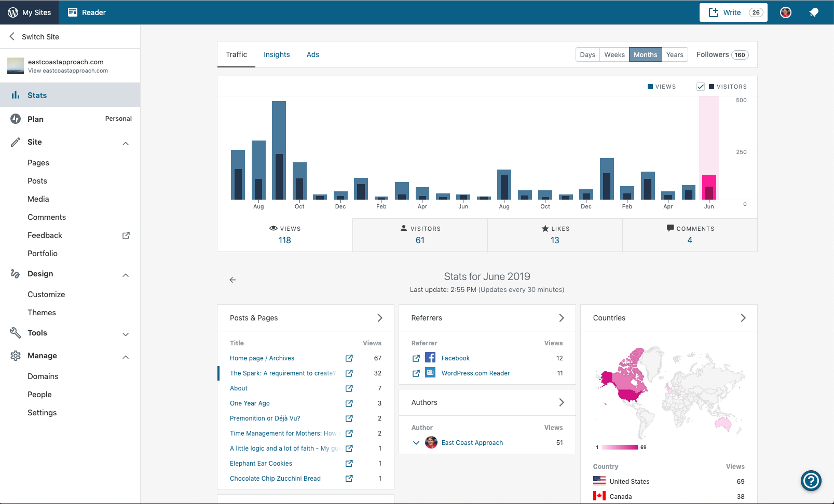Open 'The Spark: A requirement to create?' post link
This screenshot has width=834, height=504.
click(x=283, y=373)
